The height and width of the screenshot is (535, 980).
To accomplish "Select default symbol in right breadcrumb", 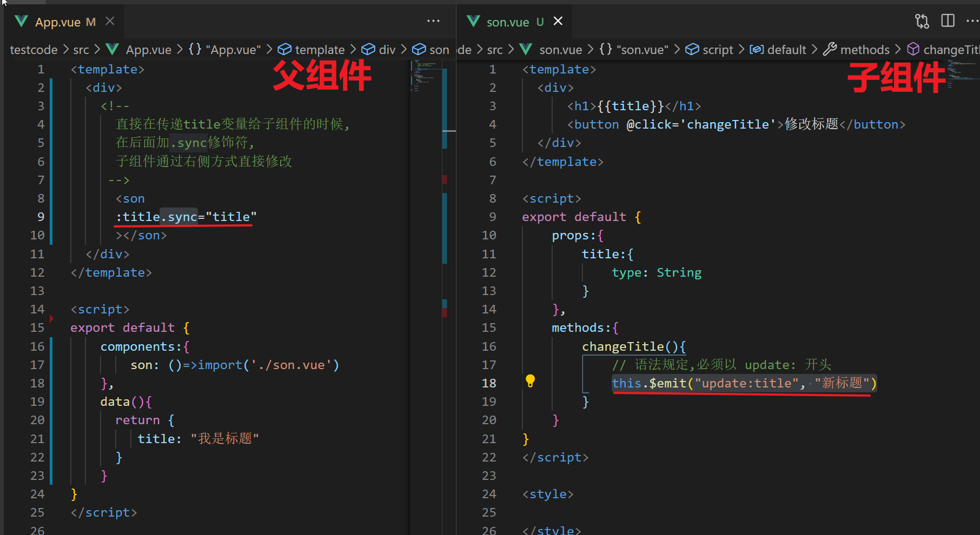I will coord(778,50).
